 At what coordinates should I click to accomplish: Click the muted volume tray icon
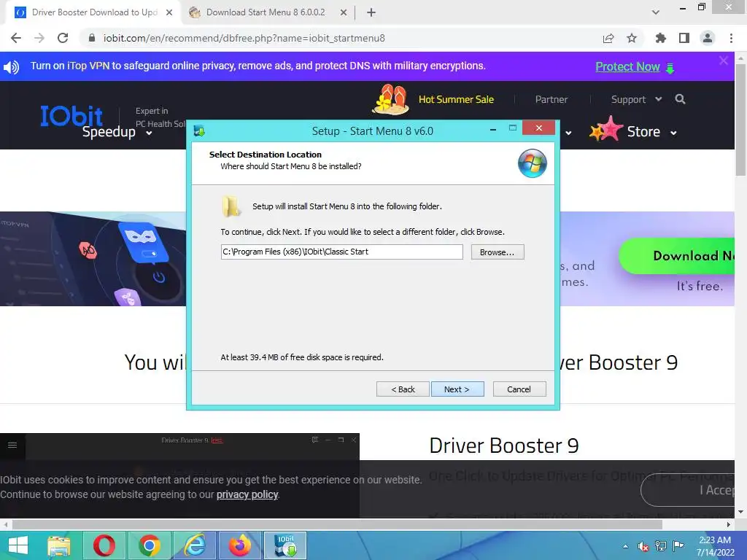point(643,546)
